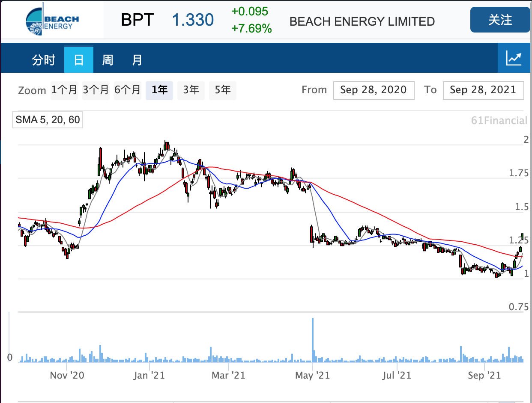Switch to the 分时 intraday tab
The width and height of the screenshot is (532, 403).
click(44, 60)
